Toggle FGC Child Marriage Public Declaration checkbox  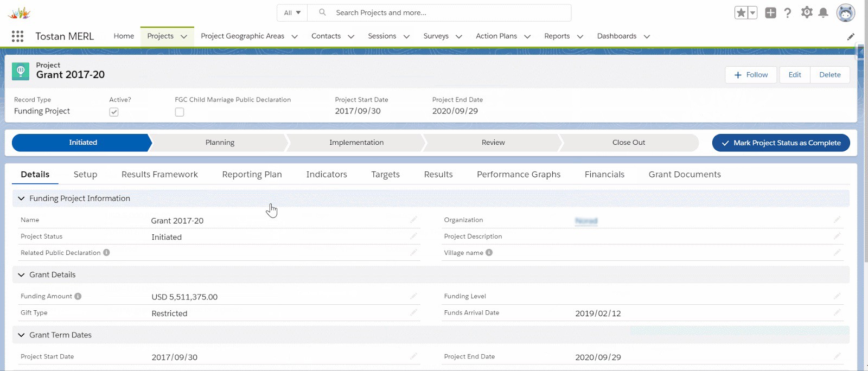pos(179,112)
